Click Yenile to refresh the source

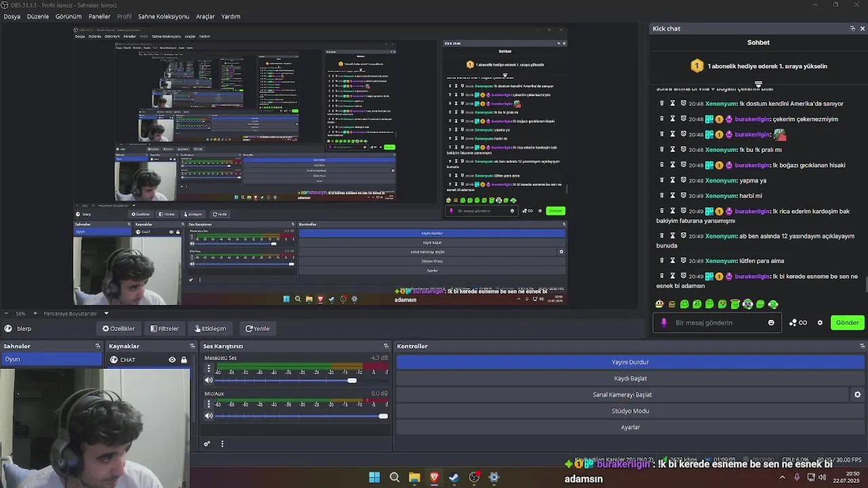[258, 329]
